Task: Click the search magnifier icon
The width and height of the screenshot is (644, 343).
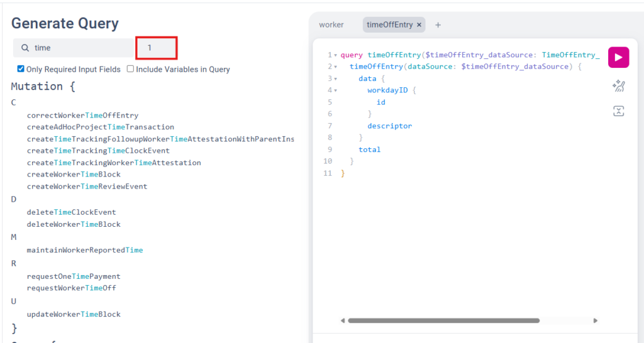Action: (x=25, y=48)
